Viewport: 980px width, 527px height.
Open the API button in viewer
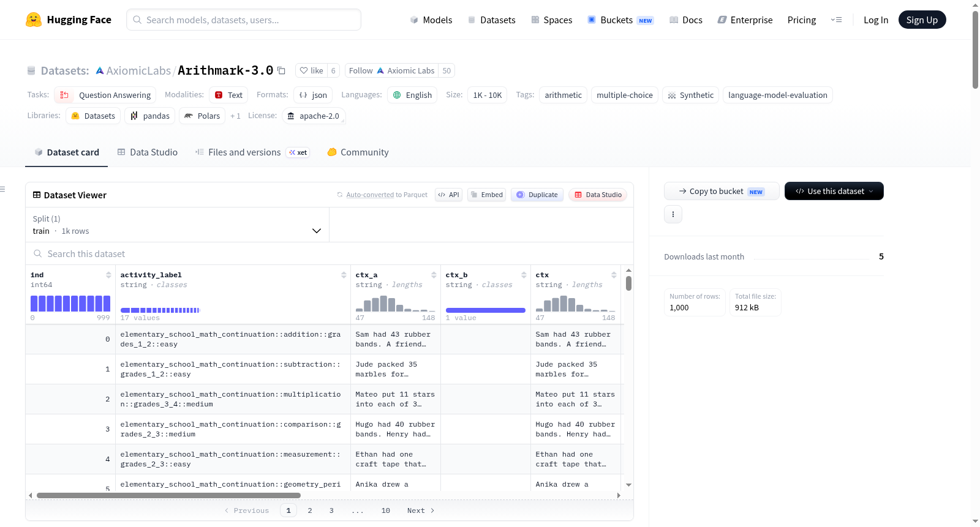point(448,195)
